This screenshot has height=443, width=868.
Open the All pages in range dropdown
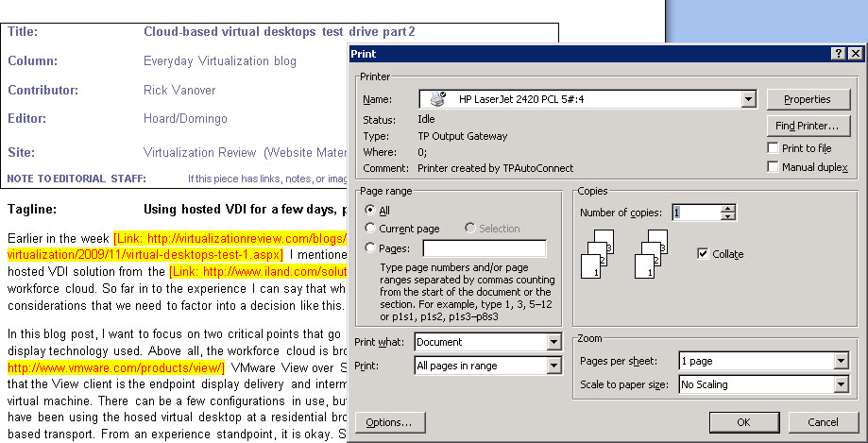pos(554,366)
